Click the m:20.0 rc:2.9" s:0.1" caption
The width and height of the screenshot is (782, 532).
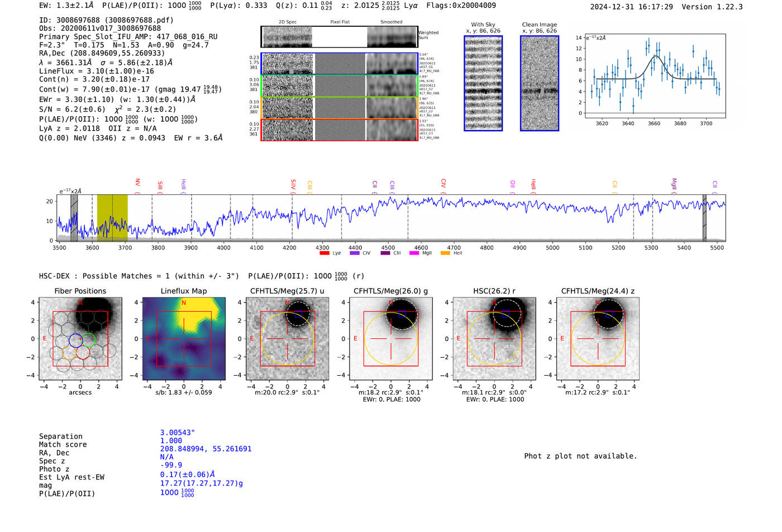(x=287, y=392)
